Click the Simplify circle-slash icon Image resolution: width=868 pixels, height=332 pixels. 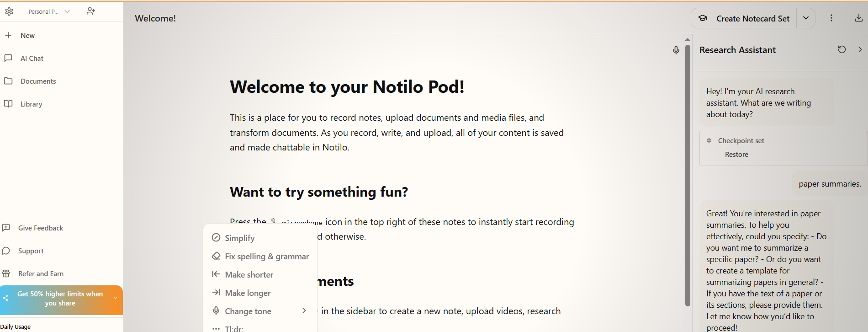[x=216, y=237]
